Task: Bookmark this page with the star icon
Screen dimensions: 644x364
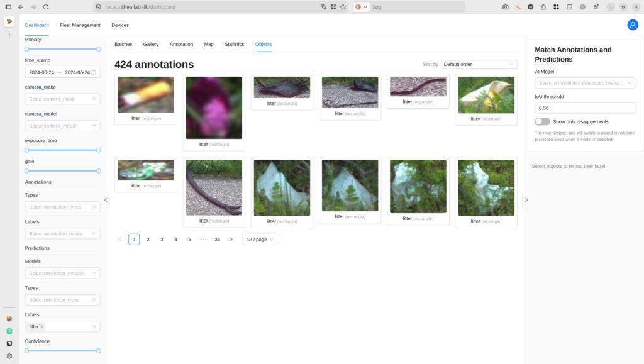Action: pyautogui.click(x=343, y=7)
